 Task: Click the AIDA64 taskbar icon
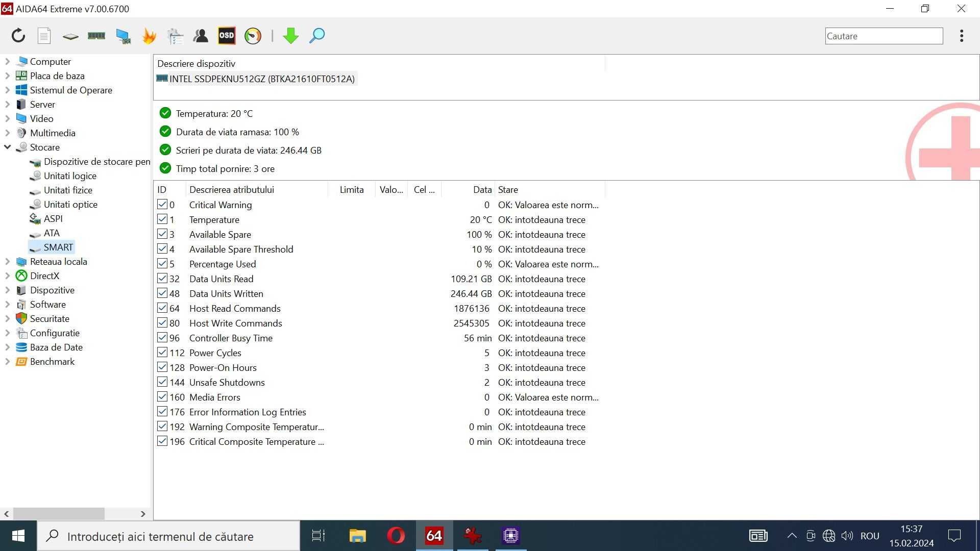tap(434, 536)
